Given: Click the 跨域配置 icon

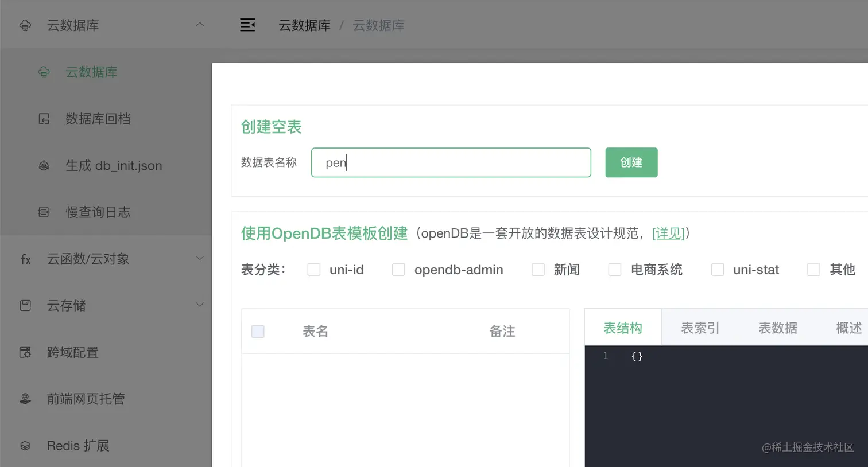Looking at the screenshot, I should (25, 352).
